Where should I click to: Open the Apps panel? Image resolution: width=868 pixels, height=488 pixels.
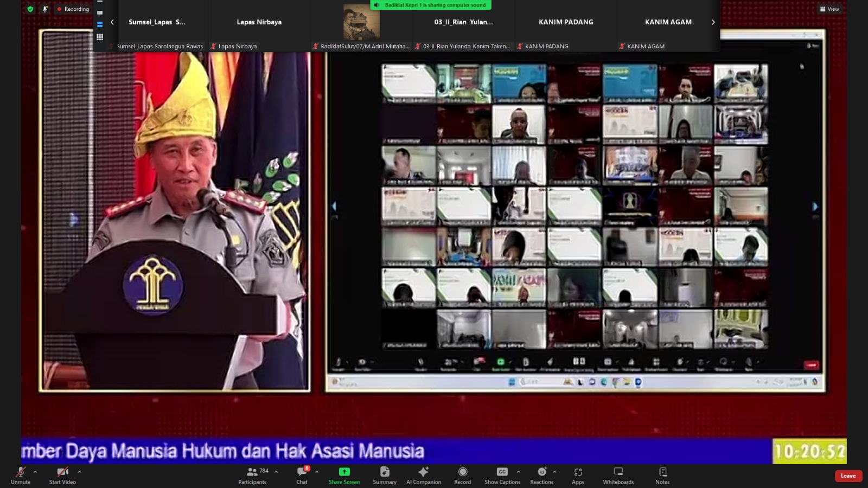click(x=578, y=475)
